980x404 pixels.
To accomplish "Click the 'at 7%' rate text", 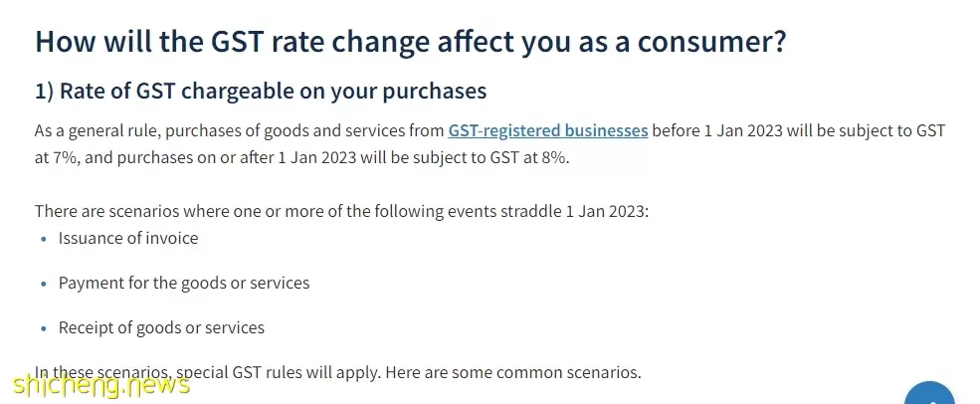I will [x=58, y=157].
